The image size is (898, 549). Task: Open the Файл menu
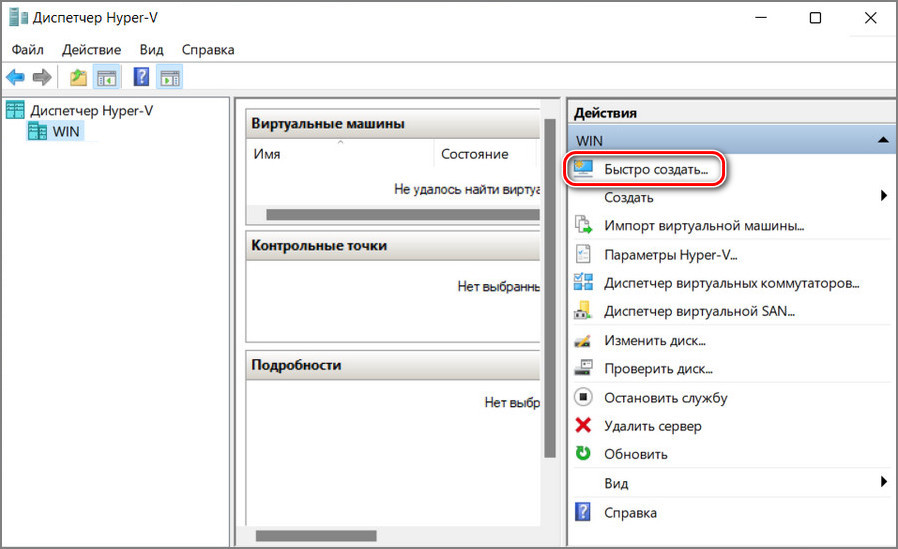click(27, 50)
